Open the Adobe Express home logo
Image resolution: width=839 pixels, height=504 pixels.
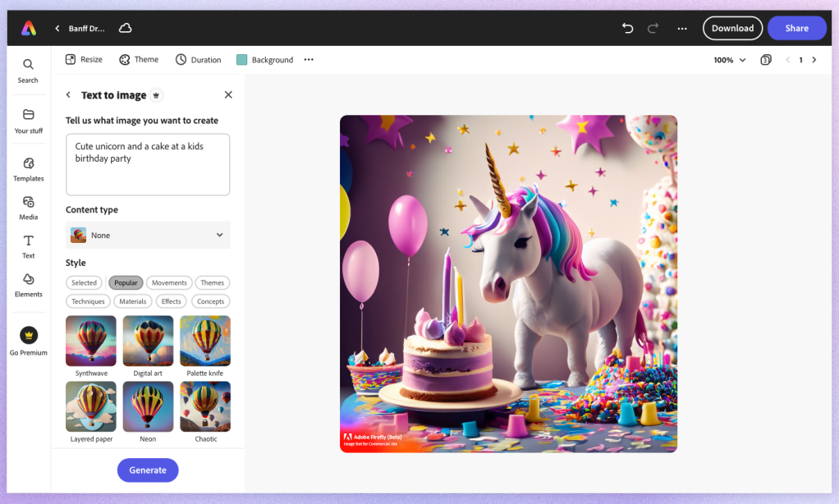click(29, 28)
